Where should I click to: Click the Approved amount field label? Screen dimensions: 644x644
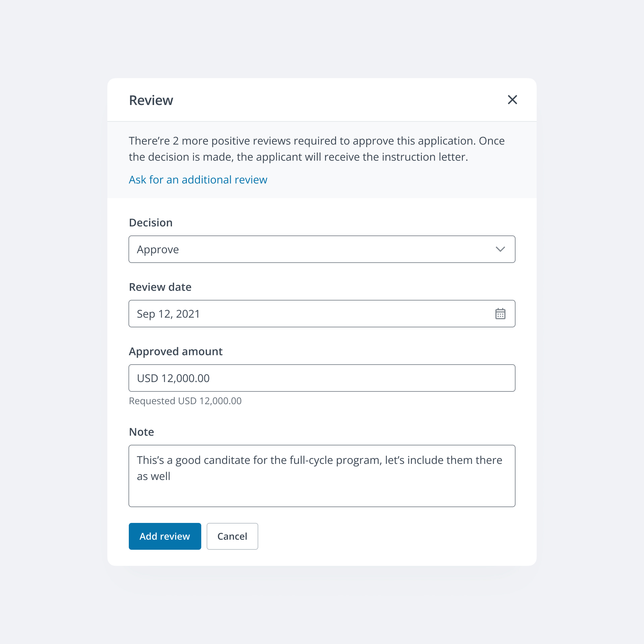[x=176, y=352]
